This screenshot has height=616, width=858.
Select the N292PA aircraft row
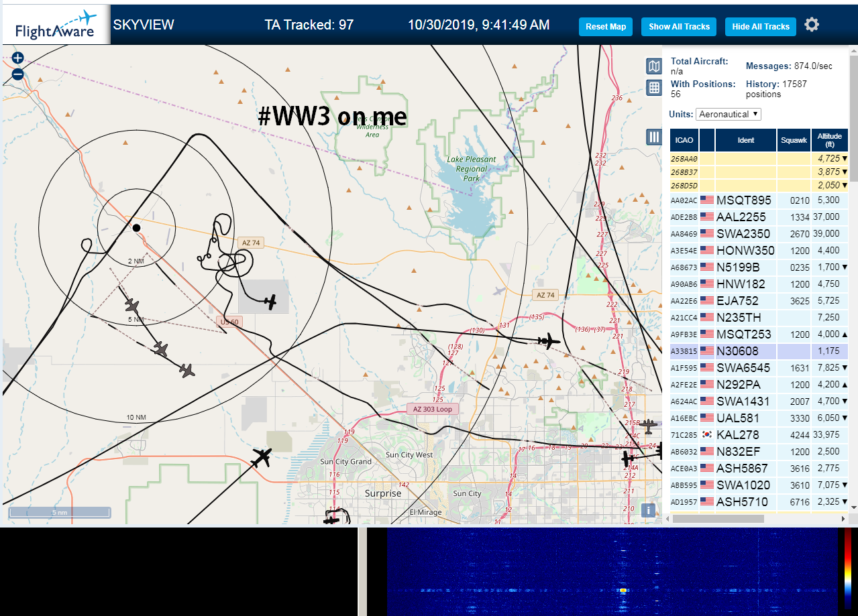[x=759, y=384]
